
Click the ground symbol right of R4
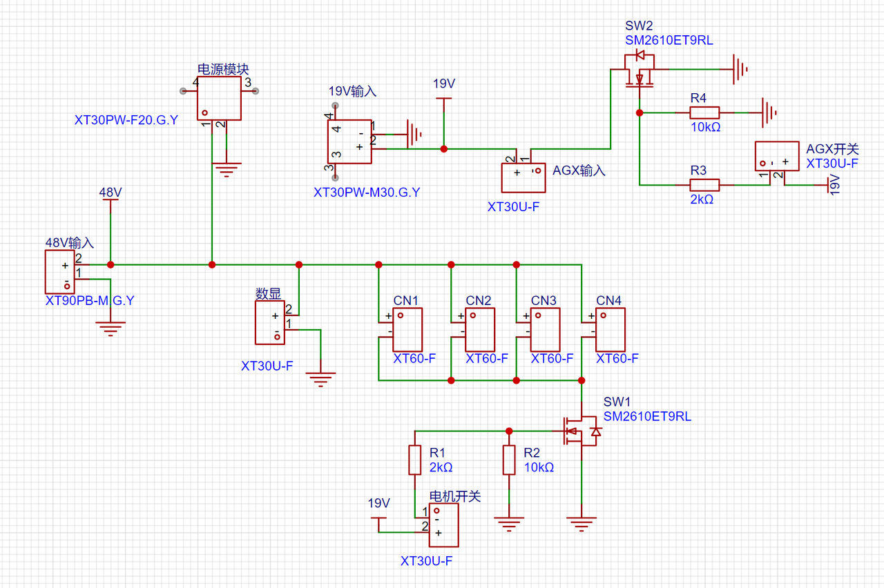point(769,112)
